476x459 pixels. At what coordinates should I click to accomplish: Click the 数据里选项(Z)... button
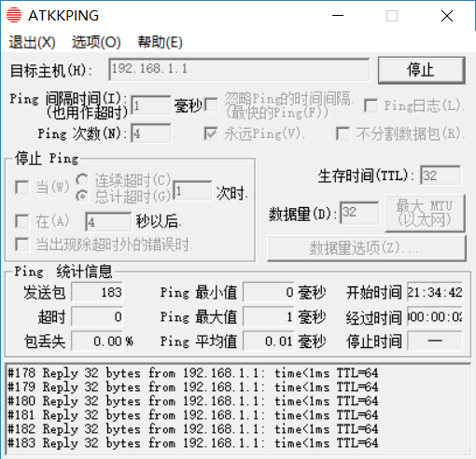point(367,248)
